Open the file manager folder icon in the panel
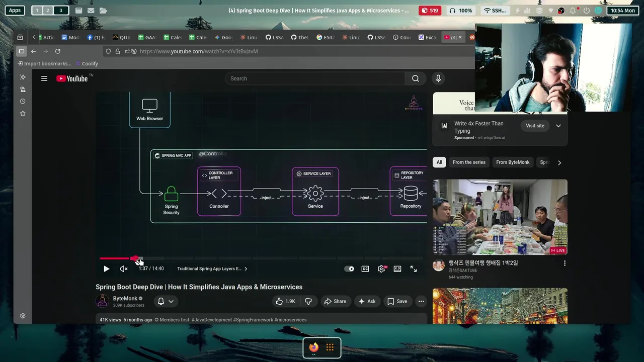 [x=103, y=10]
